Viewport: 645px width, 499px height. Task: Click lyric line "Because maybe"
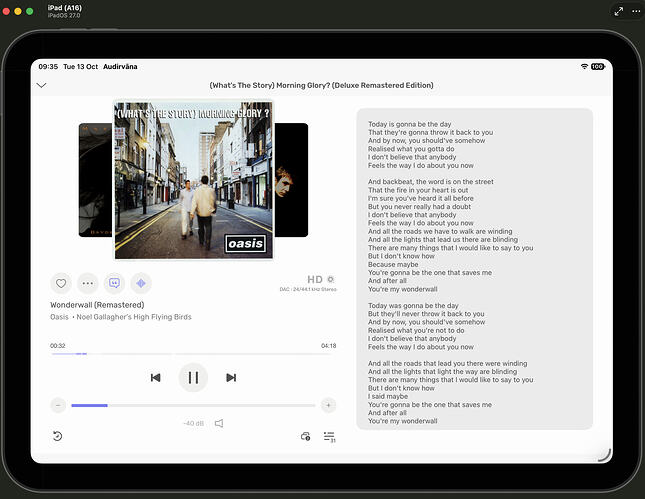tap(393, 264)
